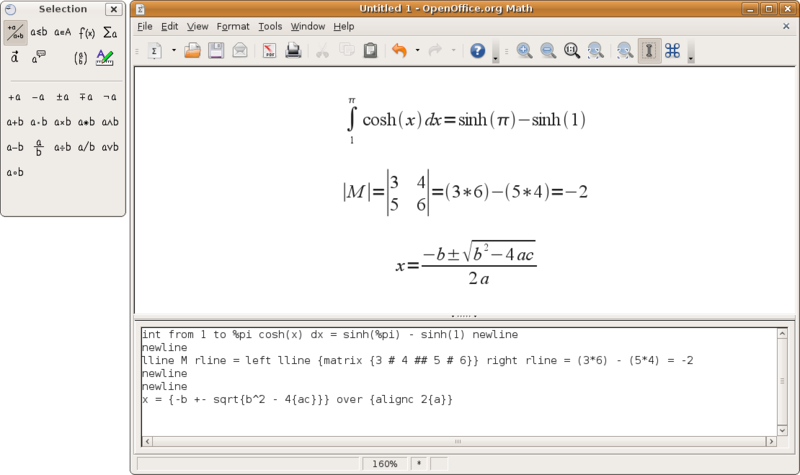This screenshot has width=800, height=475.
Task: Select Relations category (a≤b) in Selection
Action: (39, 33)
